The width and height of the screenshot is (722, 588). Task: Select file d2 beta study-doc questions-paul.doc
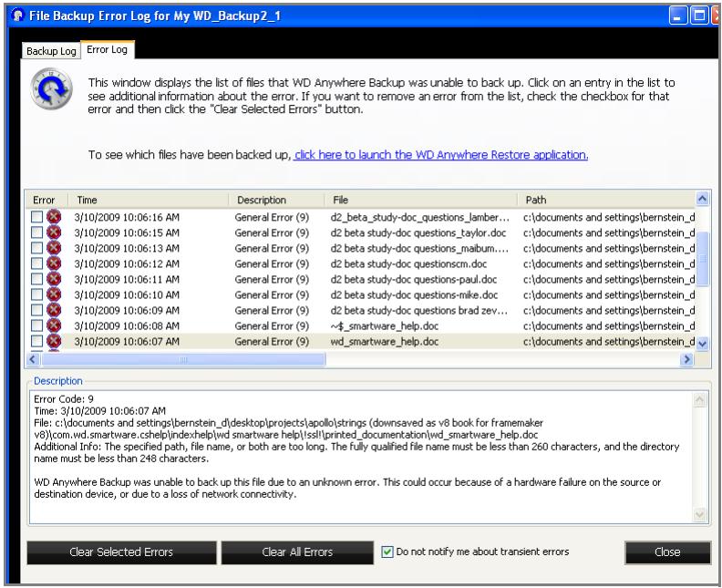tap(414, 279)
